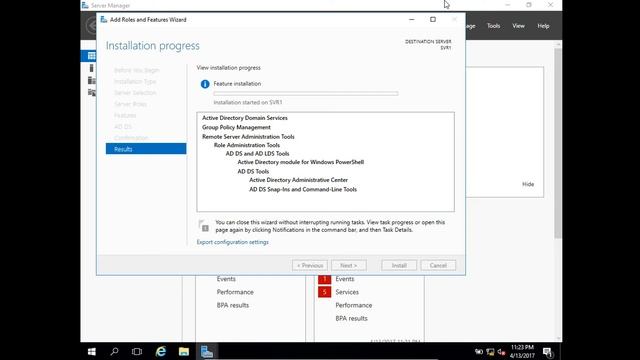Click Performance in the right server tile

pos(354,305)
